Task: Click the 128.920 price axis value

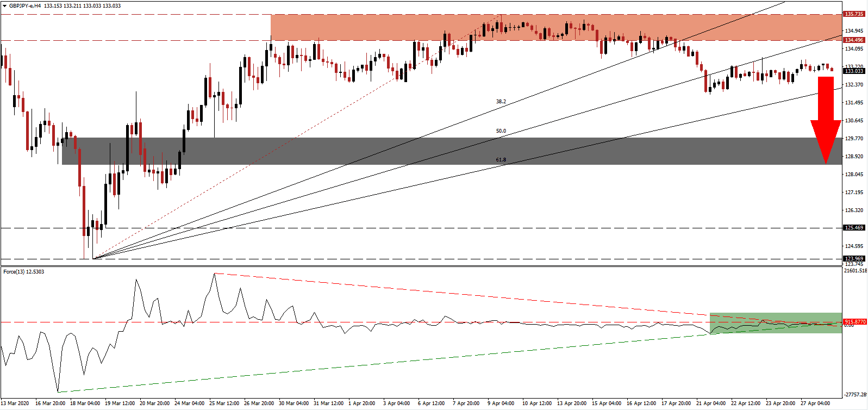Action: click(x=854, y=156)
